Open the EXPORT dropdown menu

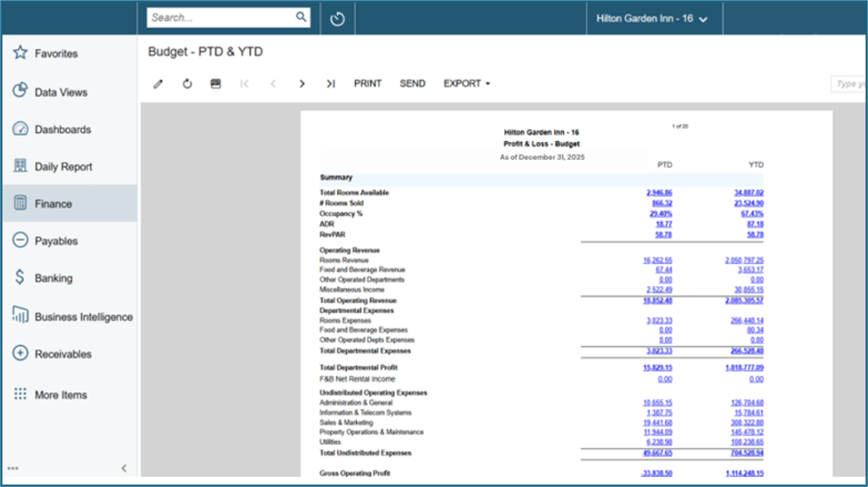pos(466,84)
